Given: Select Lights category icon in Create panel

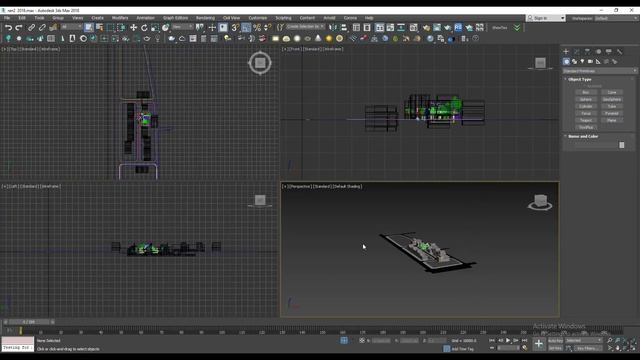Looking at the screenshot, I should tap(582, 62).
